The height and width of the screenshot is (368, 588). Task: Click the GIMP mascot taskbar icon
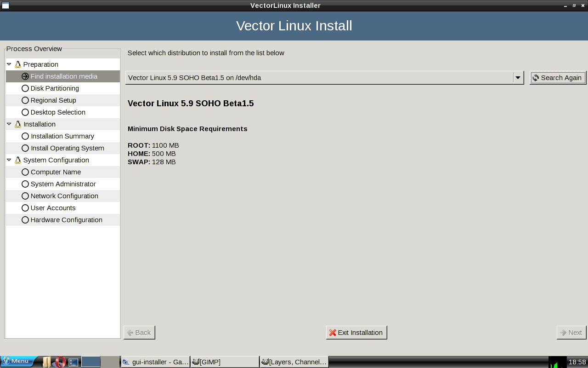(196, 362)
